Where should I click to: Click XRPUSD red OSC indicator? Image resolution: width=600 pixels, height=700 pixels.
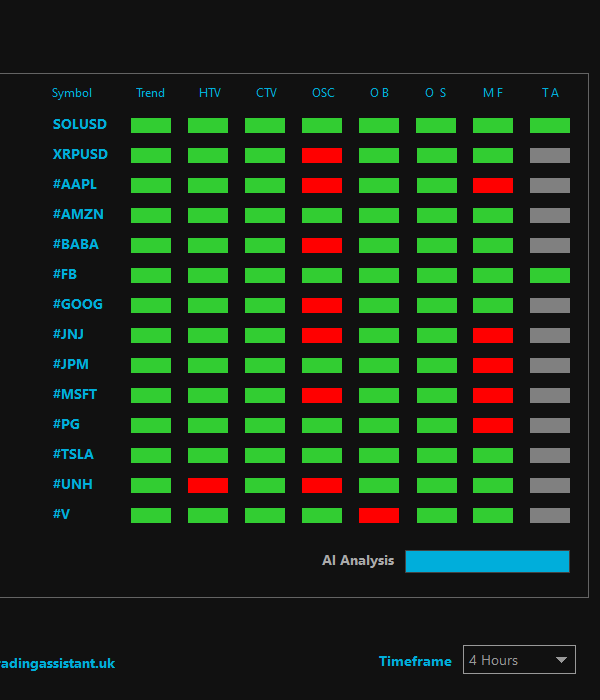pyautogui.click(x=322, y=155)
